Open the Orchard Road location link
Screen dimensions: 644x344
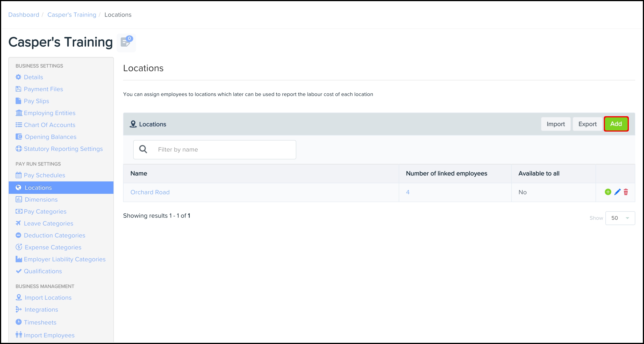click(x=150, y=192)
